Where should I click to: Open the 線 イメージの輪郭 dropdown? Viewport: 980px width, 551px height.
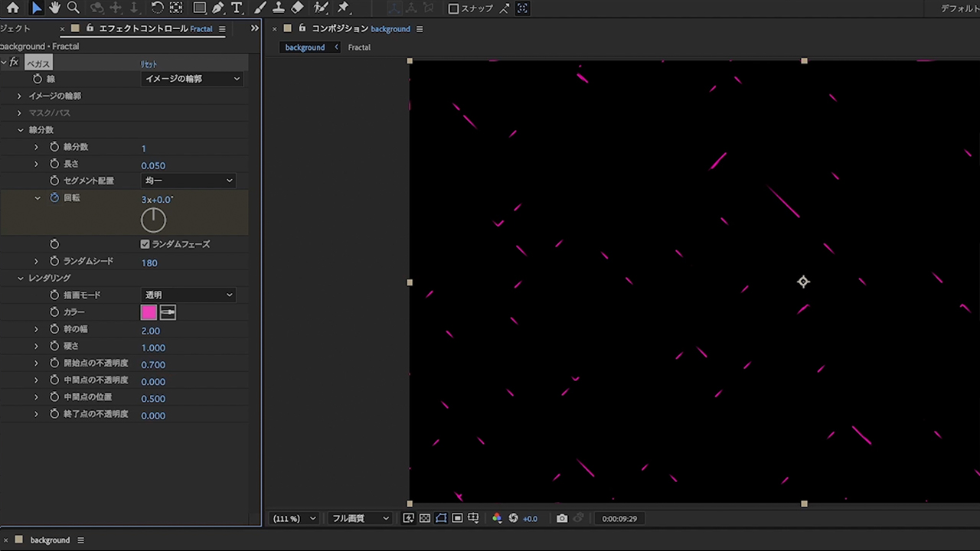pyautogui.click(x=192, y=79)
